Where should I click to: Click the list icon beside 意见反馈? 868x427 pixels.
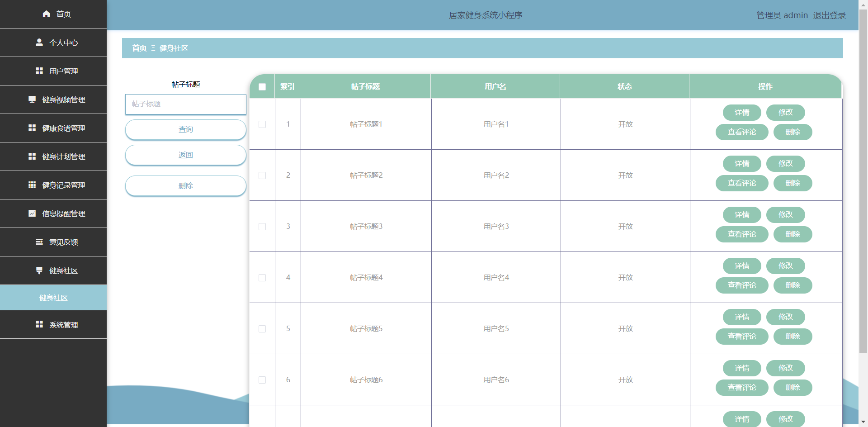[39, 242]
